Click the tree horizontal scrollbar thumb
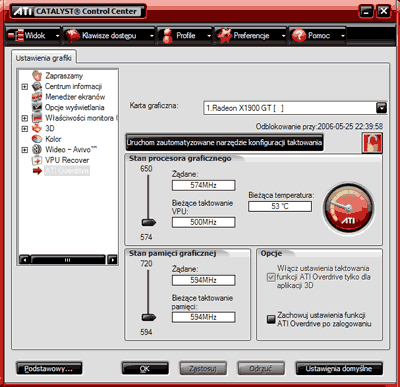The image size is (400, 387). point(68,260)
